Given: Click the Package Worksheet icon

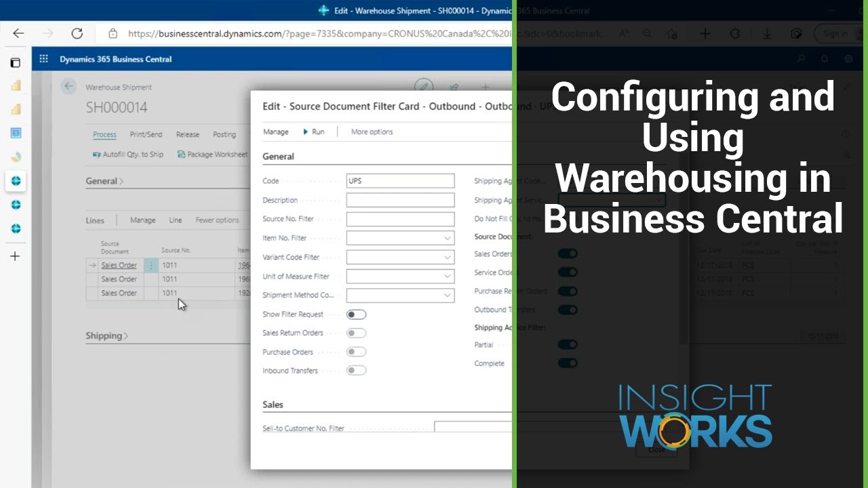Looking at the screenshot, I should (181, 155).
